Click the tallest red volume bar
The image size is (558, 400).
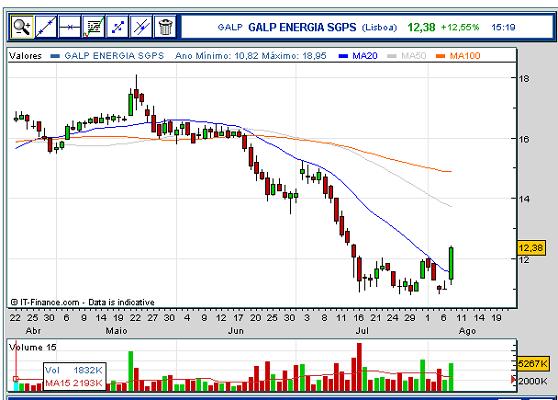[359, 367]
